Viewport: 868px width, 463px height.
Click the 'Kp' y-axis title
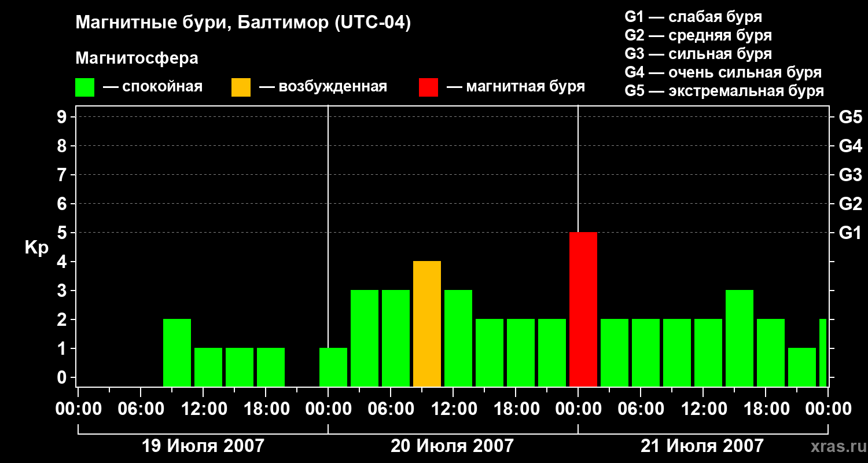pyautogui.click(x=36, y=248)
